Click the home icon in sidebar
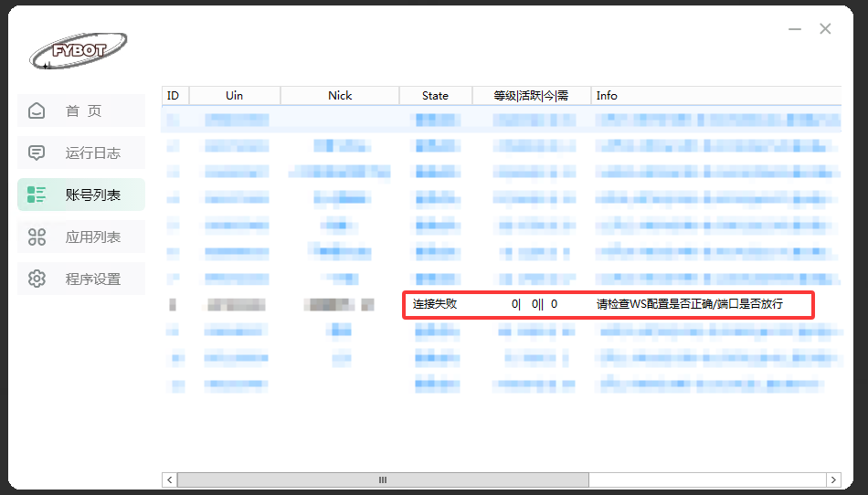Viewport: 868px width, 495px height. [37, 111]
